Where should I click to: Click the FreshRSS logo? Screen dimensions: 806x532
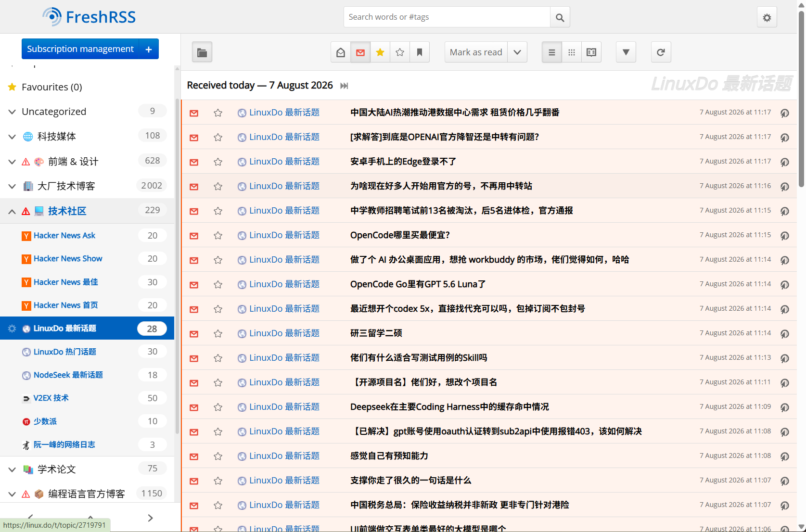click(x=89, y=17)
